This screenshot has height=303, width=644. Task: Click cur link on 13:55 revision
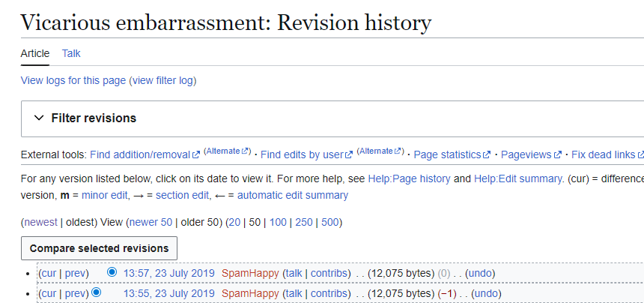[49, 293]
